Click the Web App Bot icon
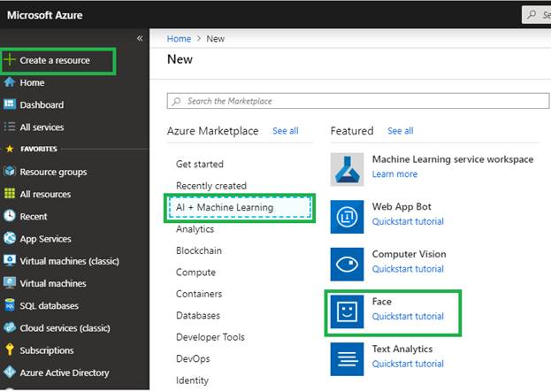 coord(347,217)
